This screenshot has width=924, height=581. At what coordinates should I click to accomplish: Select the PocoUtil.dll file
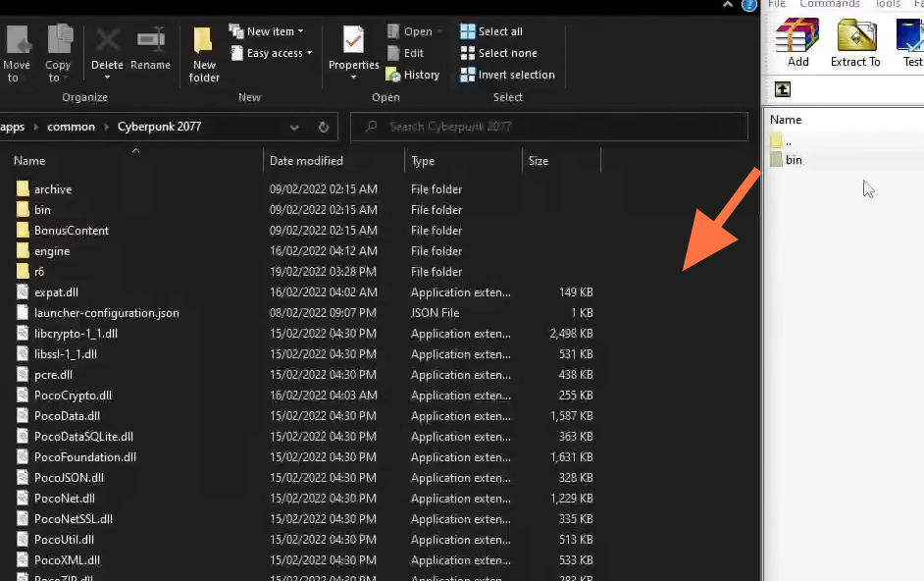point(64,541)
